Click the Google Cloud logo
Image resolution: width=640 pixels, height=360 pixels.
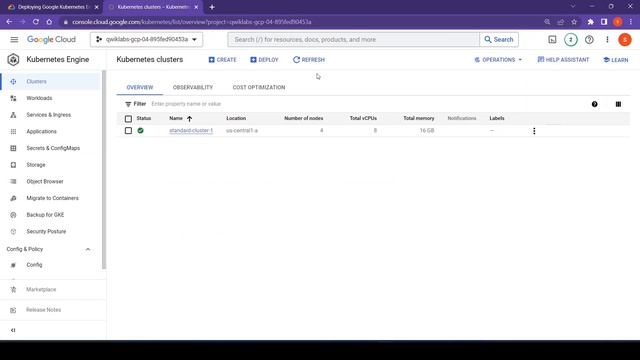coord(51,40)
